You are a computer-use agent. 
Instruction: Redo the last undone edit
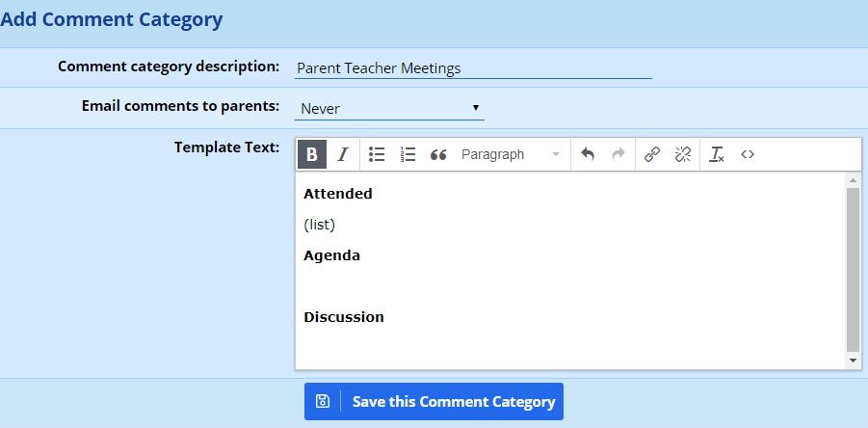pyautogui.click(x=618, y=154)
